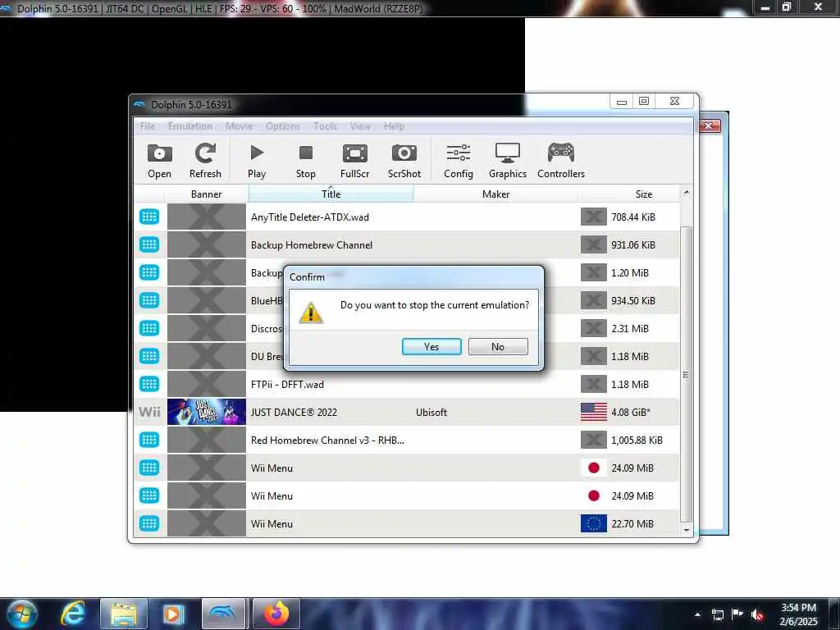The width and height of the screenshot is (840, 630).
Task: Click channel icon on FTPii row
Action: pos(149,384)
